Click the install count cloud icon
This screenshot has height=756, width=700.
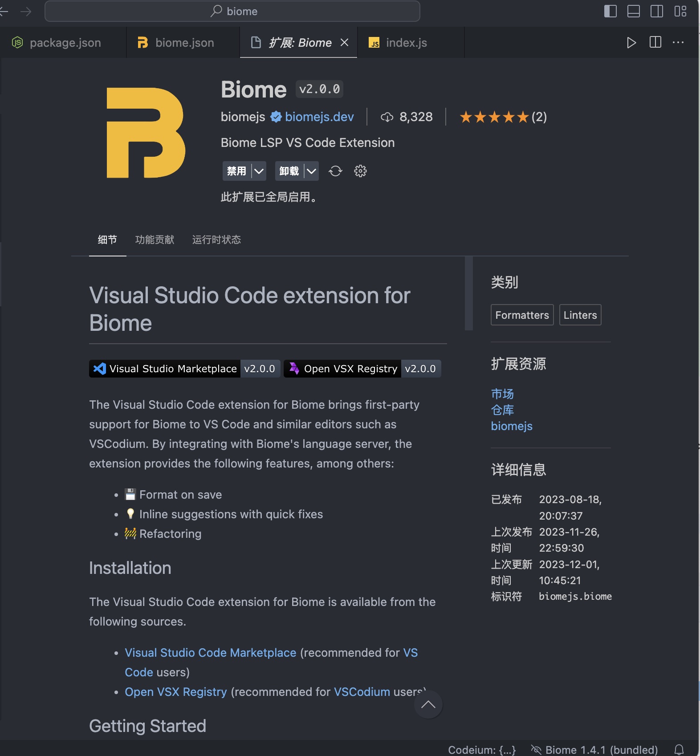[x=387, y=117]
